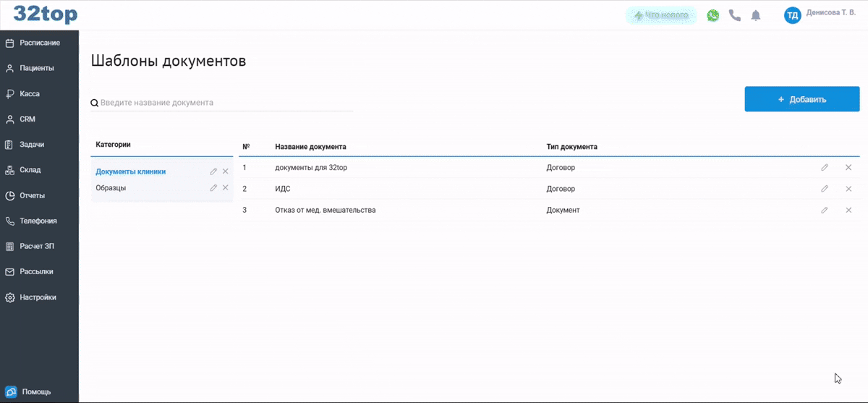Click the 32top logo
868x403 pixels.
(45, 14)
